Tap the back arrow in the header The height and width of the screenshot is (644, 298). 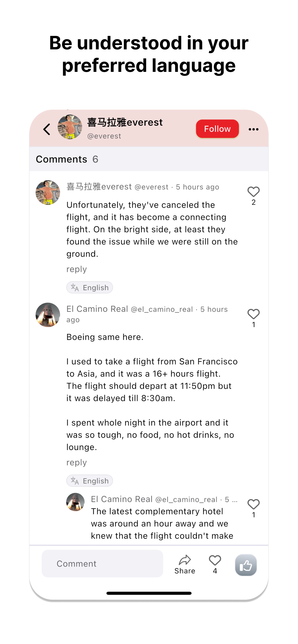tap(47, 129)
